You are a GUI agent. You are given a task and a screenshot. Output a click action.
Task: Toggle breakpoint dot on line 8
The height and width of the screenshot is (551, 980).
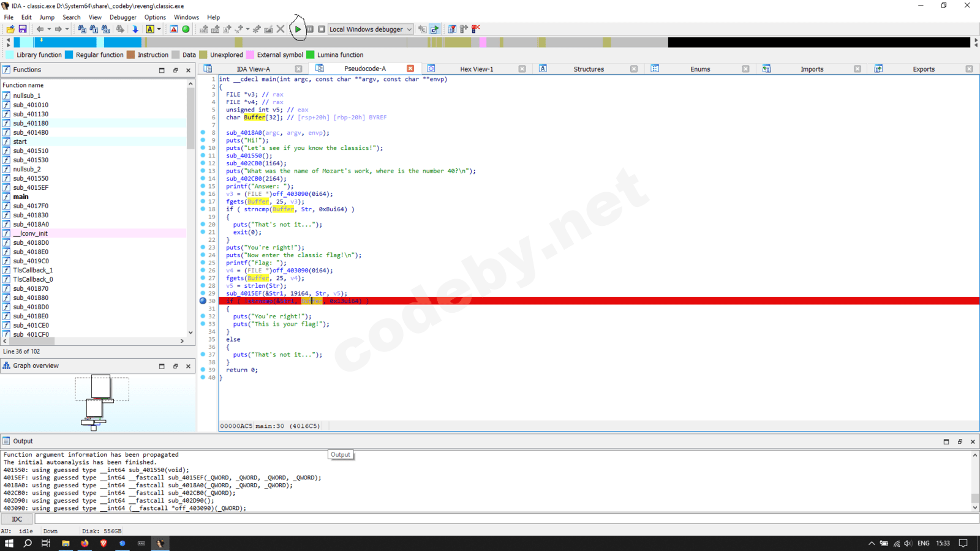point(203,133)
